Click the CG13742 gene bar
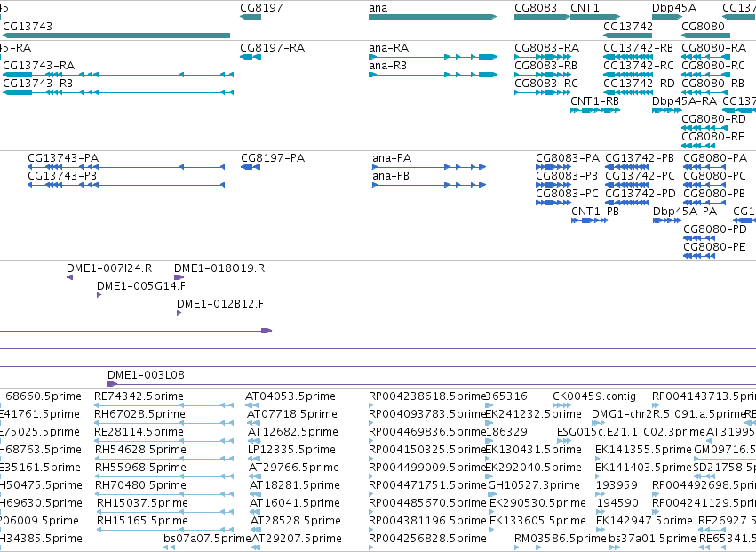The height and width of the screenshot is (552, 756). [628, 36]
